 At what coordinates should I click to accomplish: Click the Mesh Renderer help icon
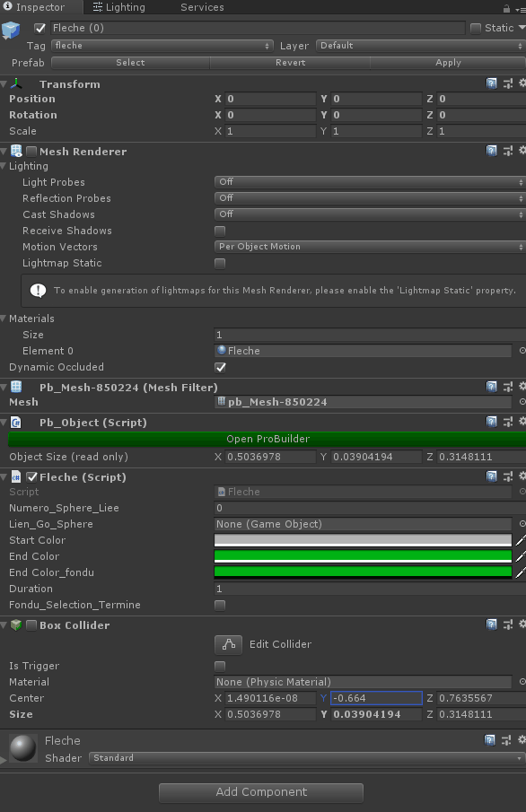491,150
